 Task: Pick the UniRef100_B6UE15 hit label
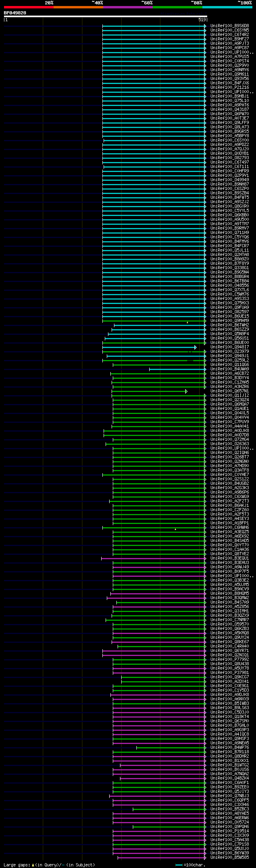coord(230,316)
